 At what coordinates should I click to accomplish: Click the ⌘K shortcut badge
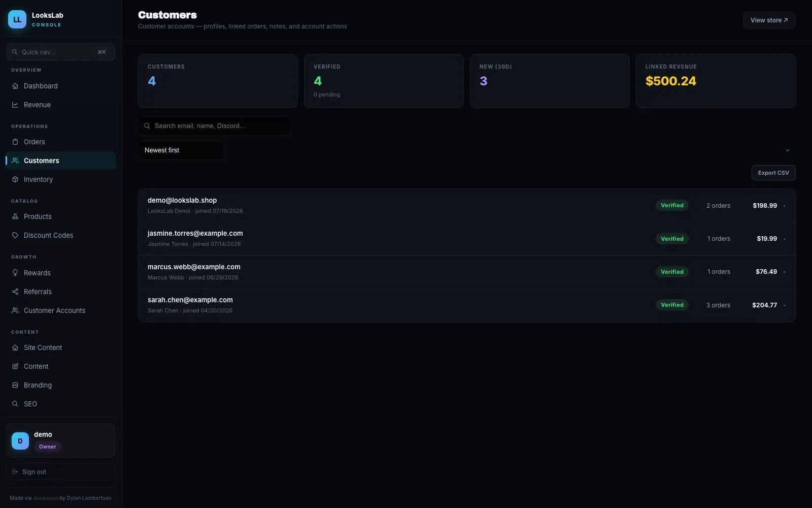101,52
